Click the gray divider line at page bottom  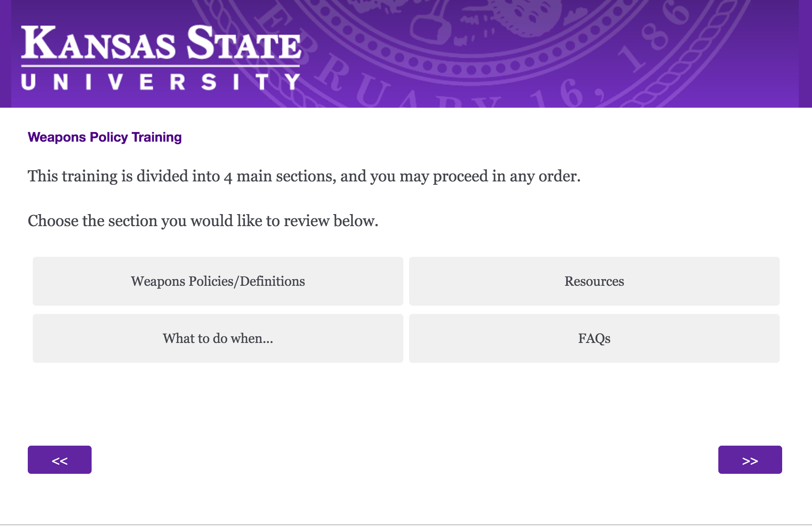[406, 524]
